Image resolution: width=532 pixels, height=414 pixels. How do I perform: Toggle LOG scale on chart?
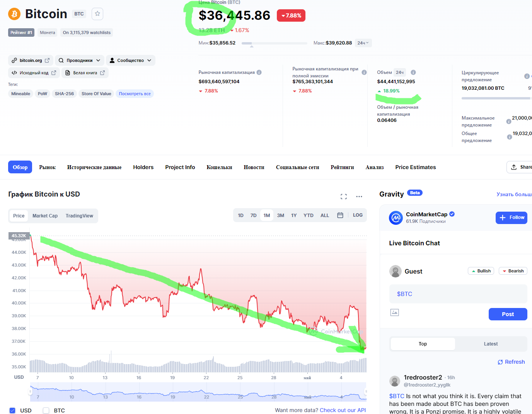(x=358, y=215)
